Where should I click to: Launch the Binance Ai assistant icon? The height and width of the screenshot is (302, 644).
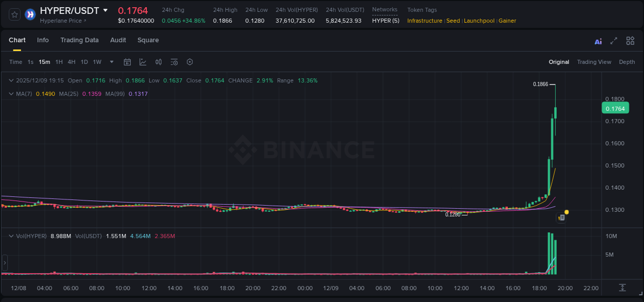pyautogui.click(x=598, y=41)
